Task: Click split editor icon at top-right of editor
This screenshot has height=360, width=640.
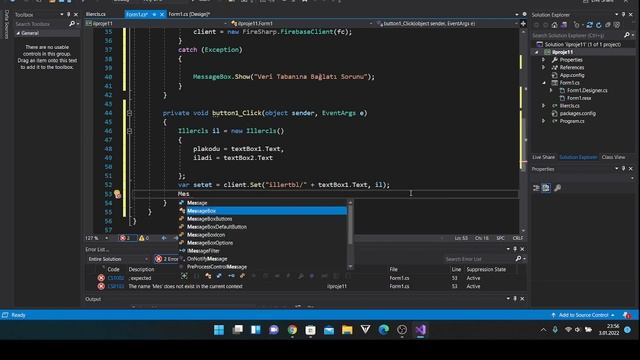Action: coord(523,24)
